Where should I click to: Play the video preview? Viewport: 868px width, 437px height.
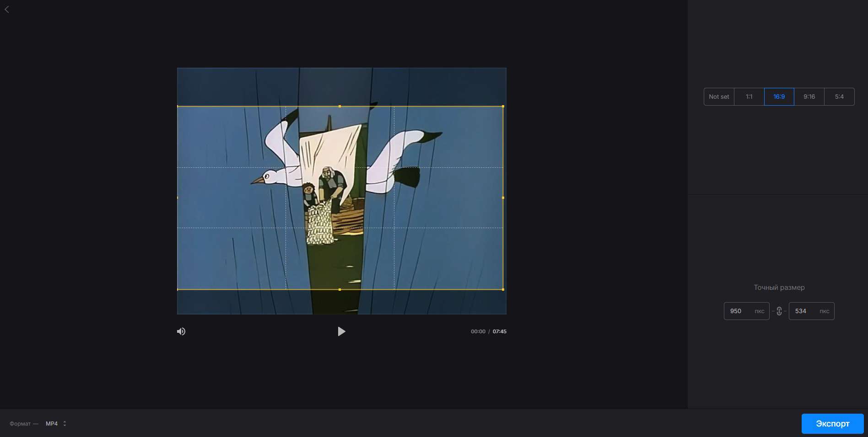341,331
